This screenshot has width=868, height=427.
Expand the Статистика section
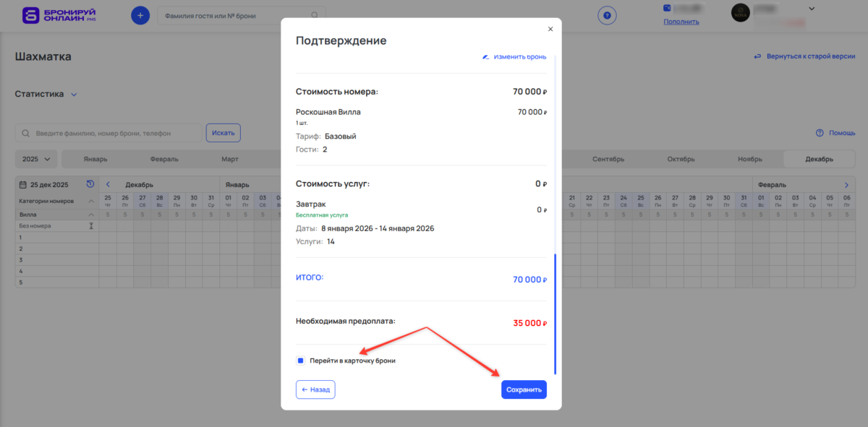click(x=46, y=93)
